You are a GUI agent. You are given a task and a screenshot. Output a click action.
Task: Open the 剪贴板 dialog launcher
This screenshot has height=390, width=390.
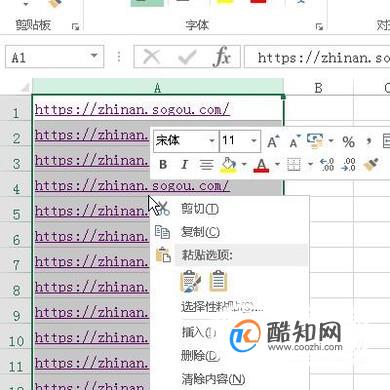coord(75,26)
